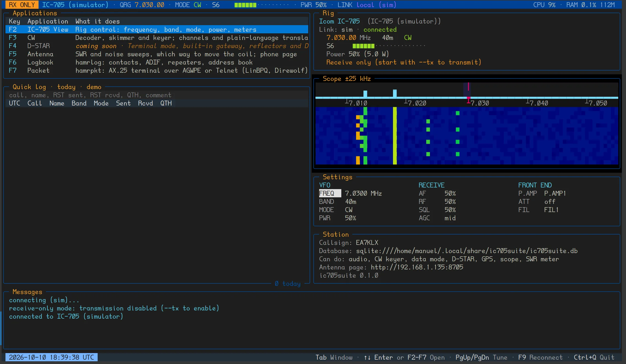Click the Ctrl+Q Quit hint in footer
The width and height of the screenshot is (626, 364).
click(x=594, y=357)
